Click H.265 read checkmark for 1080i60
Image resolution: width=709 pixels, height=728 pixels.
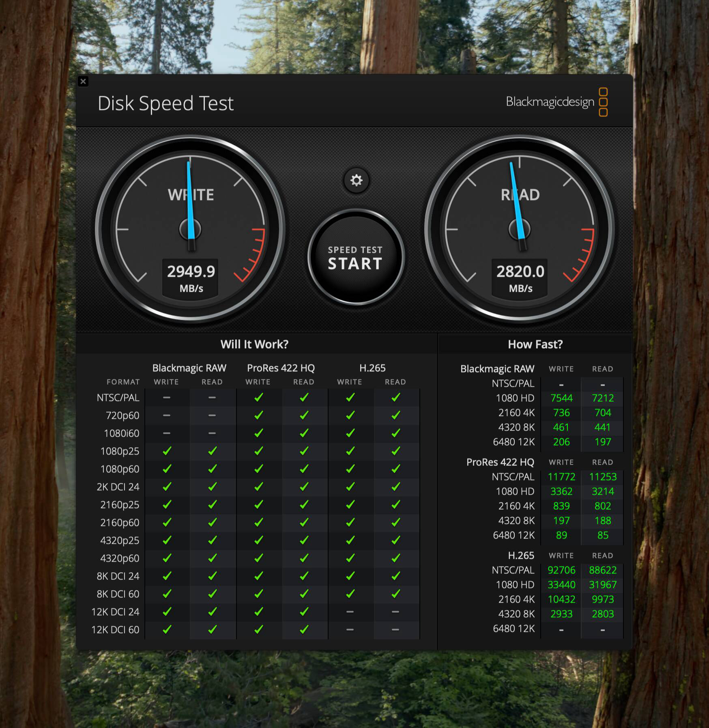pyautogui.click(x=396, y=433)
